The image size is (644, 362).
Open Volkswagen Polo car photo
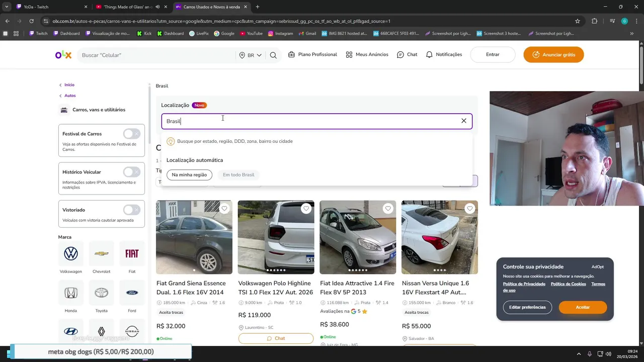tap(276, 237)
